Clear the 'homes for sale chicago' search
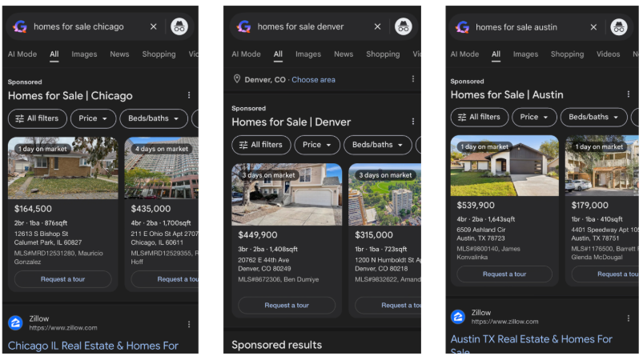 coord(154,26)
